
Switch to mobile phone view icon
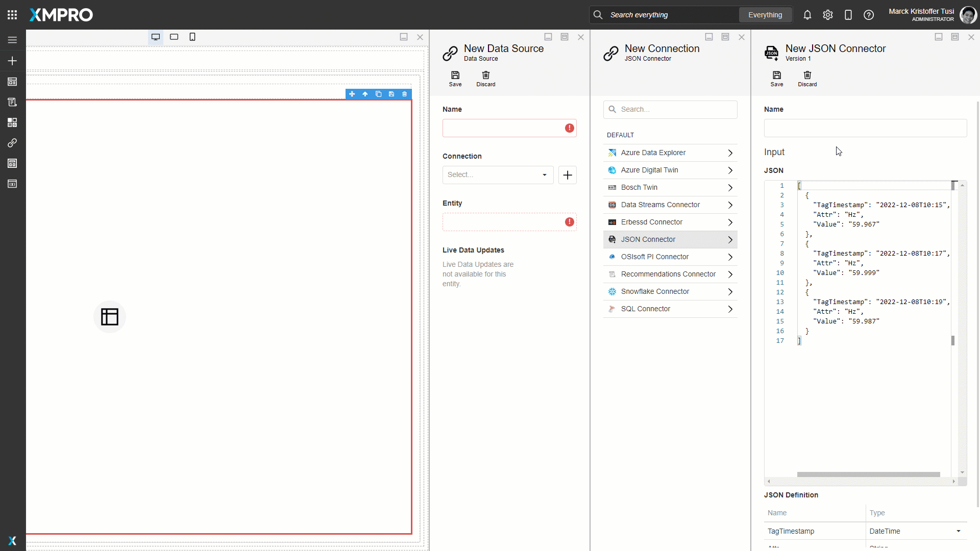coord(192,37)
